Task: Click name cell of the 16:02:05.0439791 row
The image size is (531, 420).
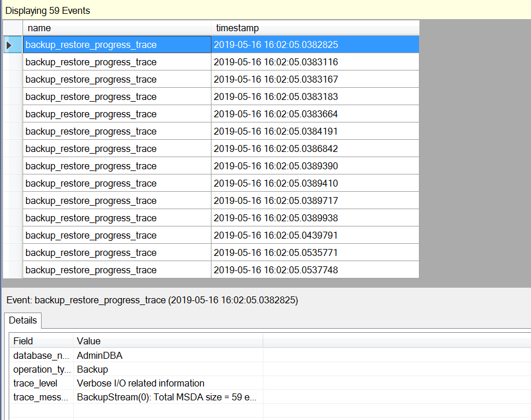Action: 117,235
